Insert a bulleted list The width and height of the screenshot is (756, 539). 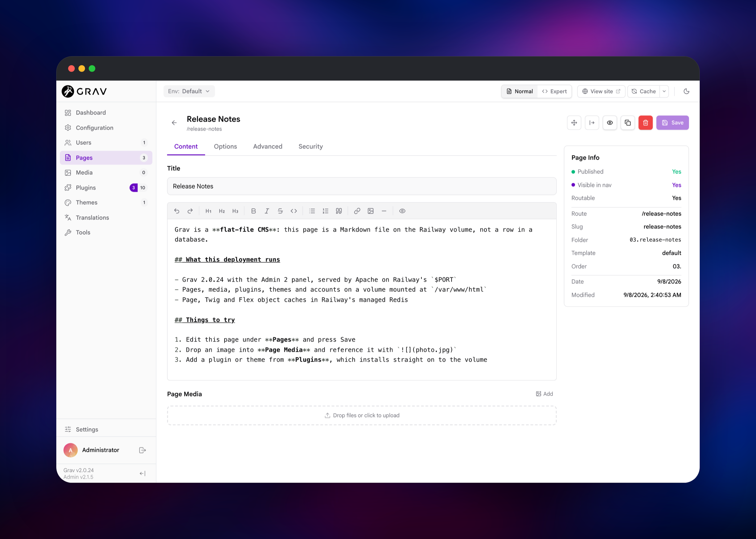click(312, 211)
